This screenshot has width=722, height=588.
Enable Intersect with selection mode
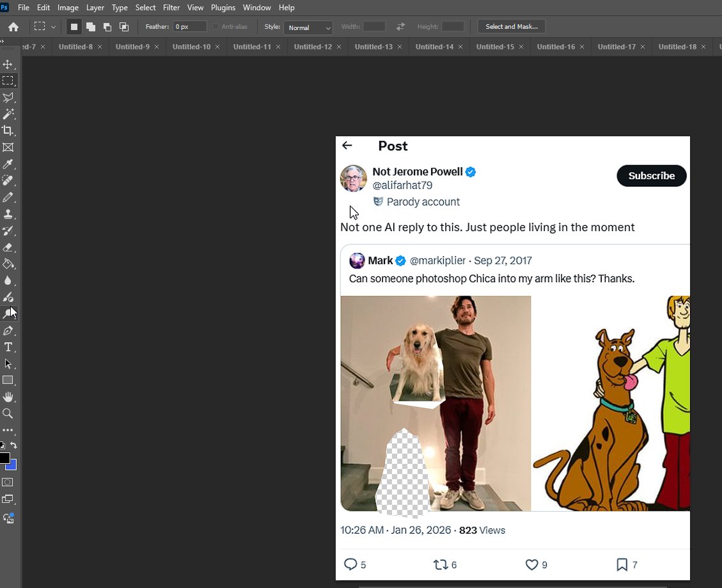pyautogui.click(x=124, y=27)
